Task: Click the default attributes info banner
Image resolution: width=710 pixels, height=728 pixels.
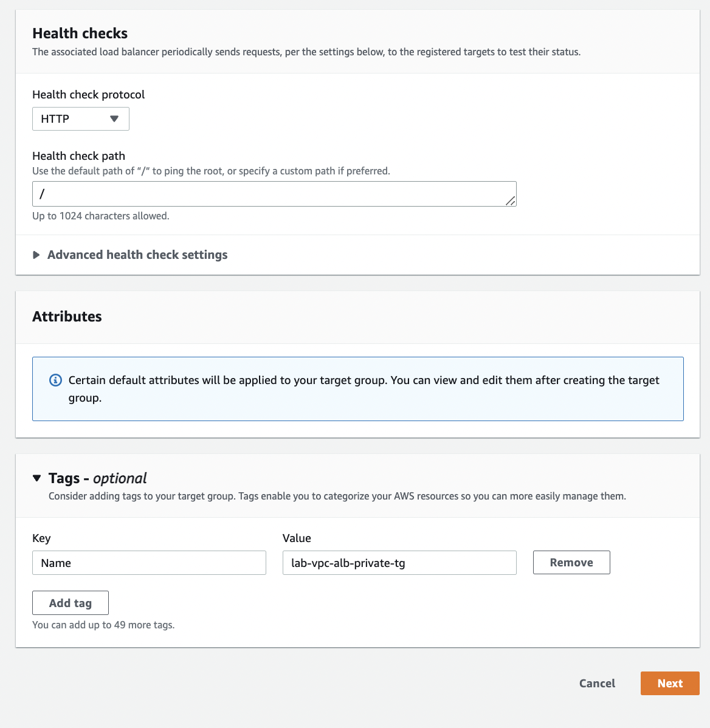Action: point(358,389)
